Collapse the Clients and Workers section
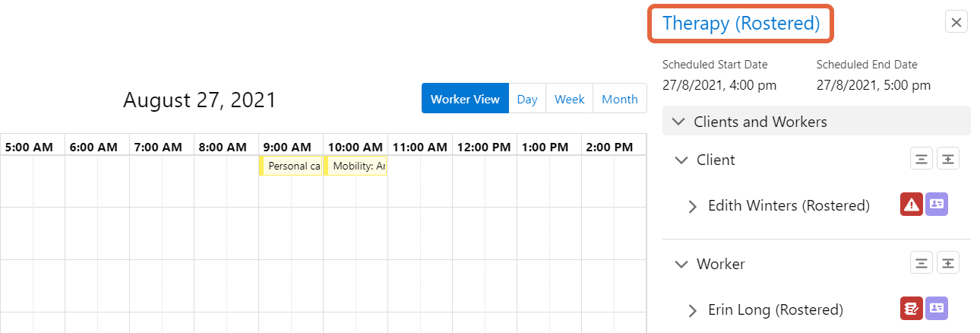Image resolution: width=980 pixels, height=333 pixels. click(x=817, y=122)
